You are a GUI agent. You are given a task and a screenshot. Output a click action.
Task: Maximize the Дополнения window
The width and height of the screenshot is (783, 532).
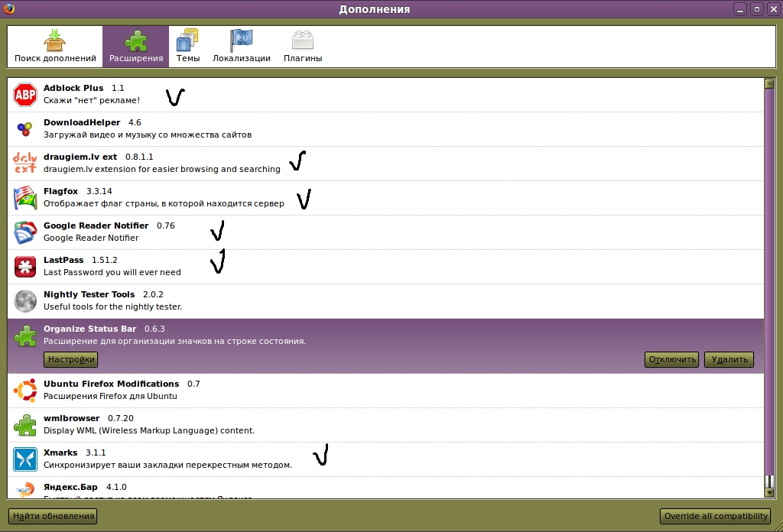pyautogui.click(x=756, y=9)
